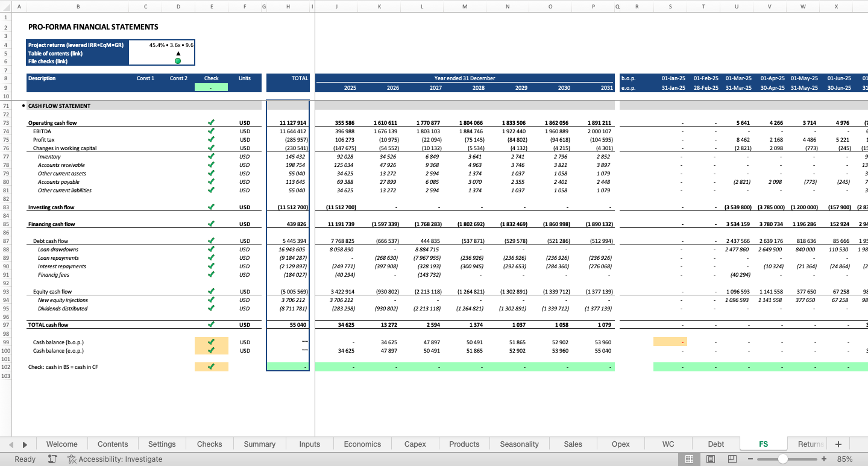The height and width of the screenshot is (466, 868).
Task: Open the Inputs sheet tab
Action: point(309,444)
